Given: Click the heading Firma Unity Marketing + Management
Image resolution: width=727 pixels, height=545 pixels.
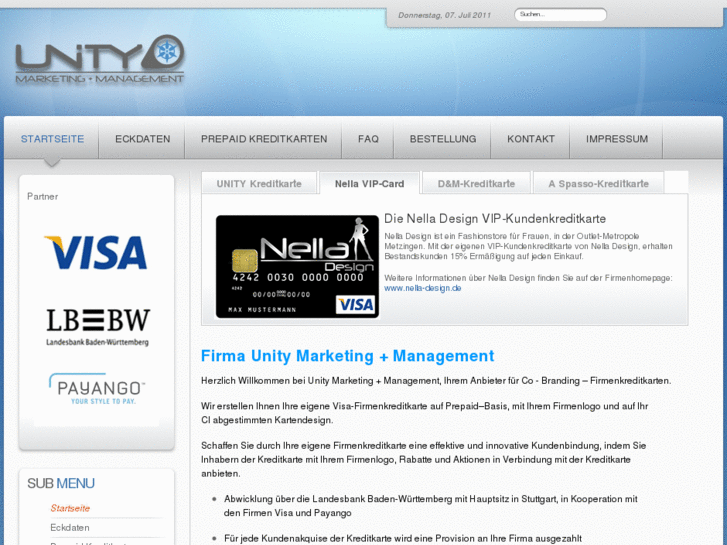Looking at the screenshot, I should 347,356.
